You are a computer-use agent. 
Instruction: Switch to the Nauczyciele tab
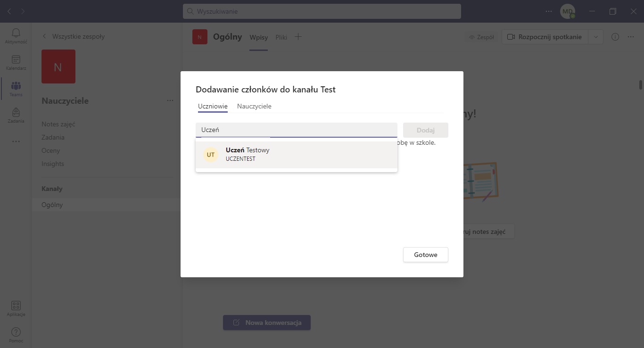coord(254,106)
